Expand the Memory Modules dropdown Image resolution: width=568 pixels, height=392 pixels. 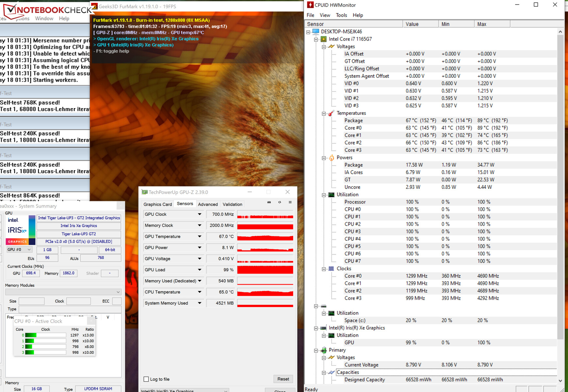tap(118, 292)
